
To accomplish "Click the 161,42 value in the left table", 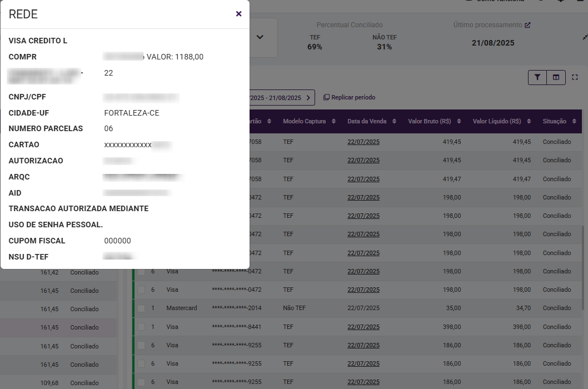I will [x=49, y=272].
